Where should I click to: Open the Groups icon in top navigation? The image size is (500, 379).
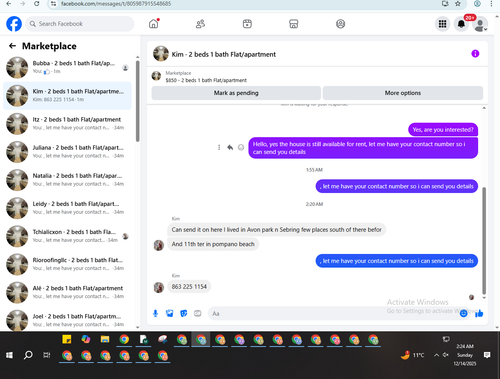point(340,24)
